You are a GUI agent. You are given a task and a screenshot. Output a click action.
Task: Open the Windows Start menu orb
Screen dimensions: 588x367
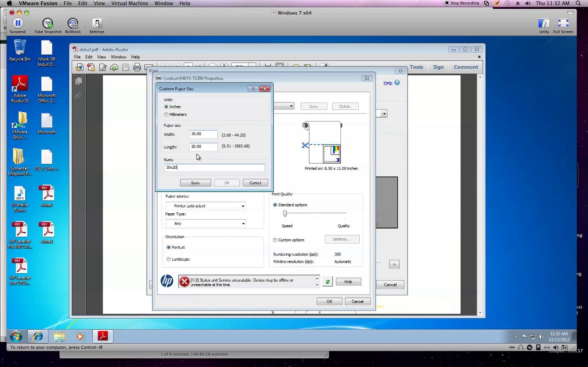click(16, 336)
